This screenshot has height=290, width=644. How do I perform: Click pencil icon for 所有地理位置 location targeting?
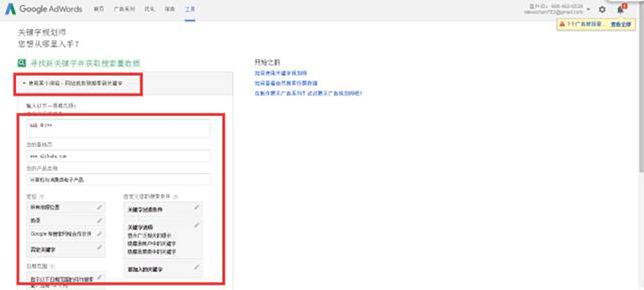pyautogui.click(x=100, y=206)
